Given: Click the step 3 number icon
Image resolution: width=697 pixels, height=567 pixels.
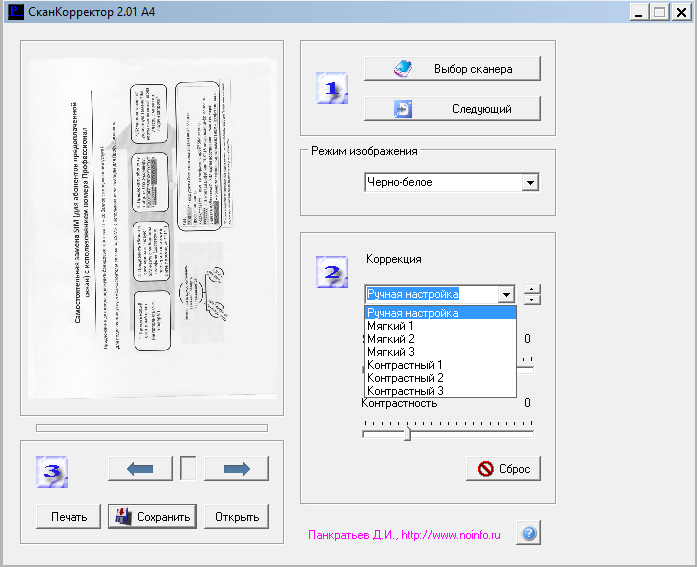Looking at the screenshot, I should 52,470.
